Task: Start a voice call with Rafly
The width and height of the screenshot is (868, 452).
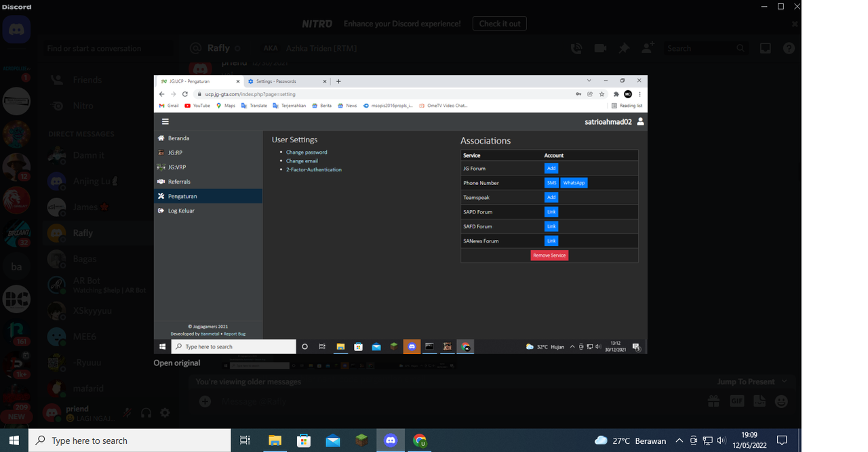Action: [x=576, y=48]
